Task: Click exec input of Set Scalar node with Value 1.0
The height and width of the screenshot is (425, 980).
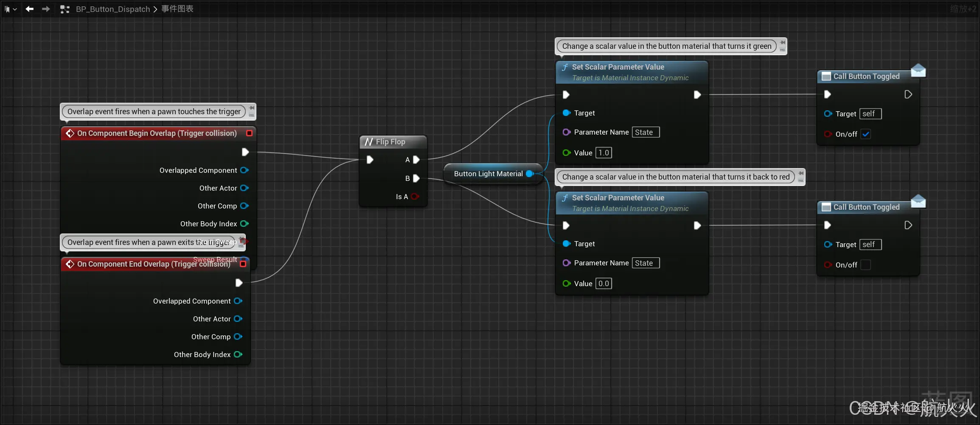Action: point(566,95)
